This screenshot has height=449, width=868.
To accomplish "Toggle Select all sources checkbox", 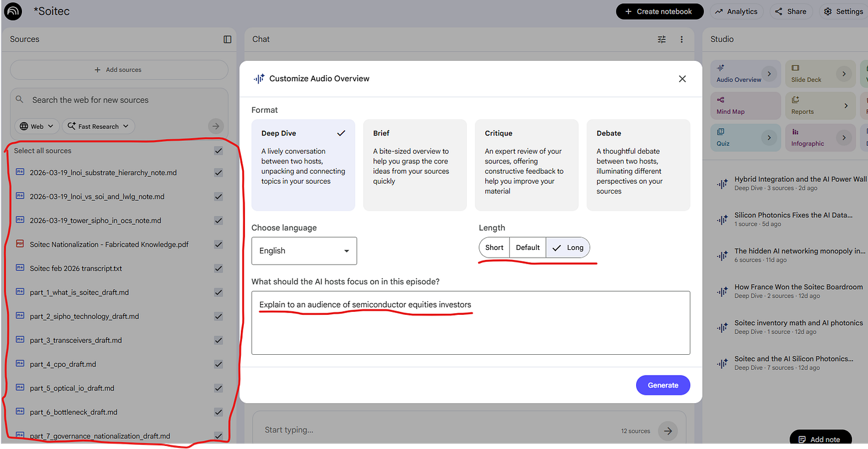I will click(x=218, y=151).
